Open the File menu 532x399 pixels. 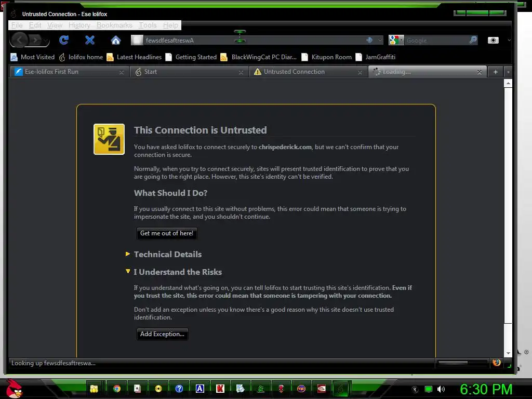coord(17,25)
